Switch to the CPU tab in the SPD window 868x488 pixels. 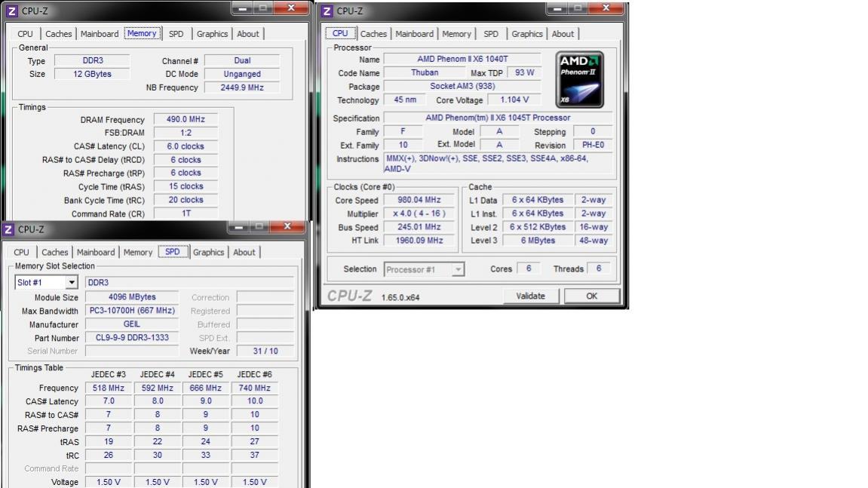coord(22,252)
